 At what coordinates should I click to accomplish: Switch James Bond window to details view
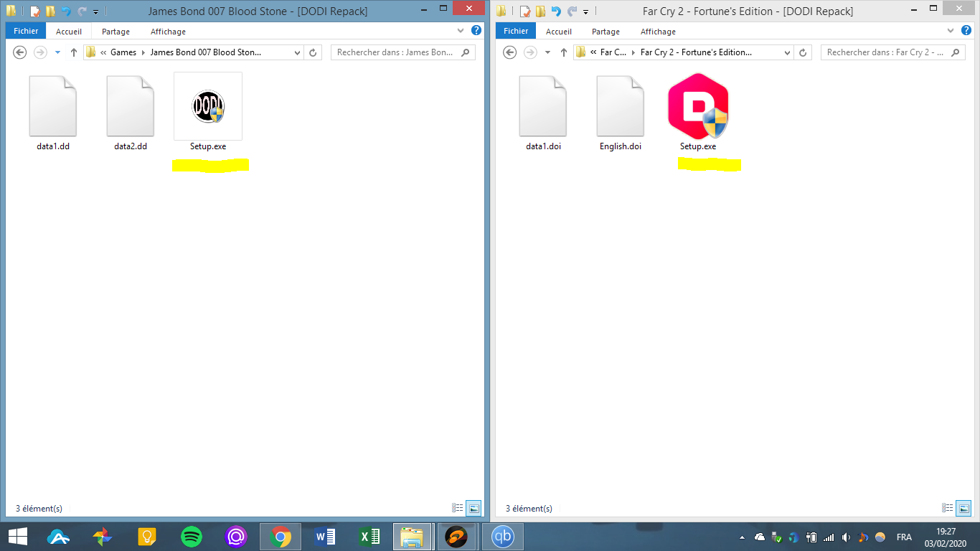[x=458, y=508]
